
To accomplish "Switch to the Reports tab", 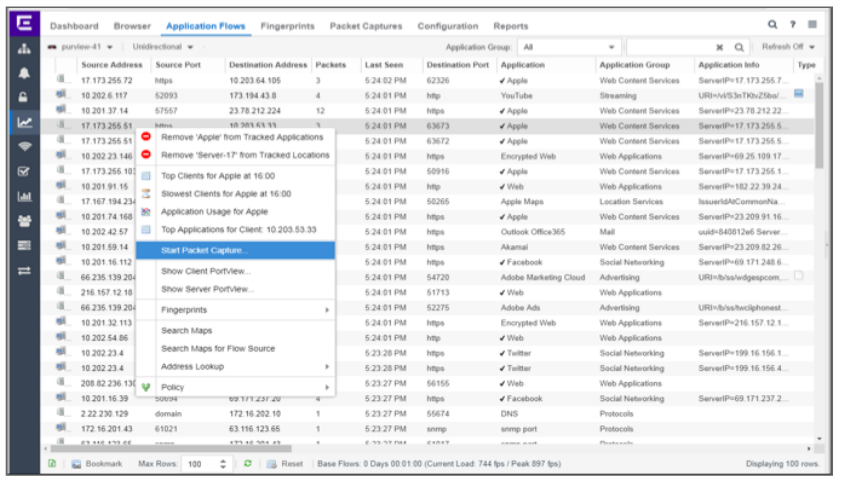I will tap(511, 26).
